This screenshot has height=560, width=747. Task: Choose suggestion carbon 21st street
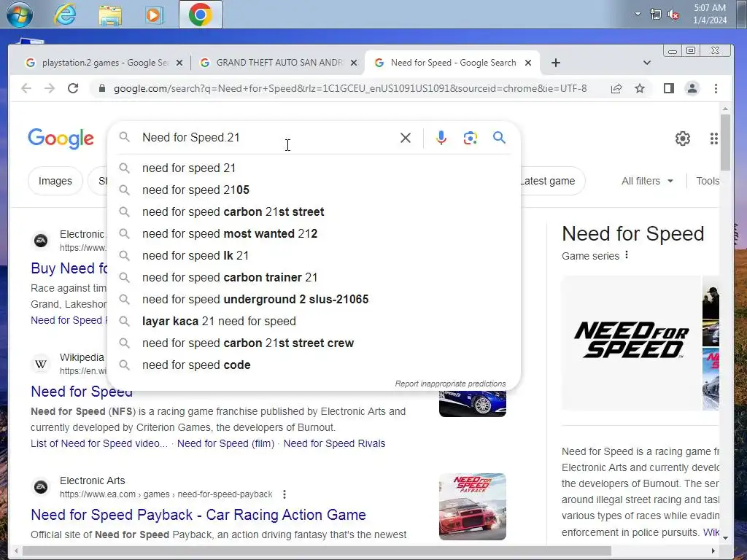tap(314, 212)
